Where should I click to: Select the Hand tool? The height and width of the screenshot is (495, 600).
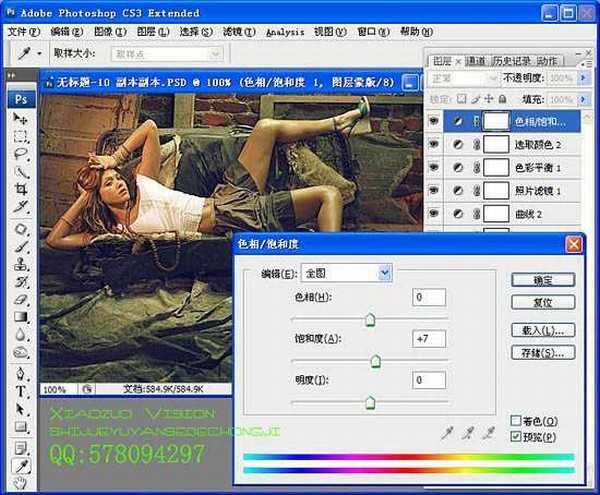20,485
